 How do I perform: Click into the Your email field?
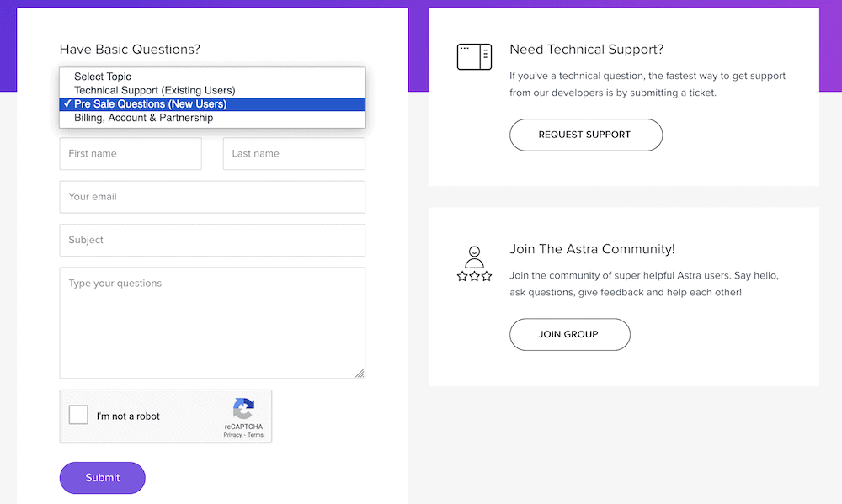coord(212,197)
